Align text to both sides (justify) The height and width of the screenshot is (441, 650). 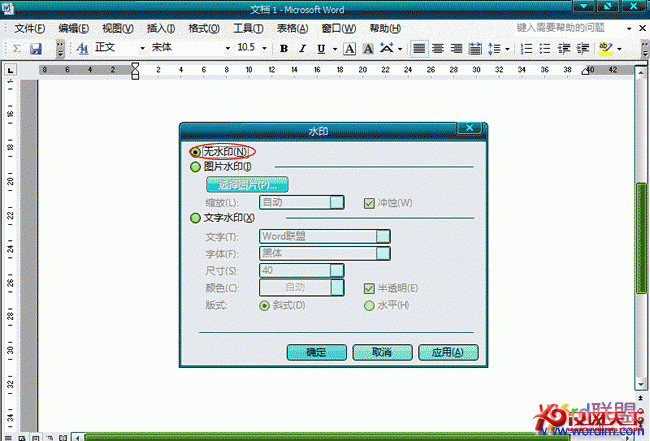[419, 48]
